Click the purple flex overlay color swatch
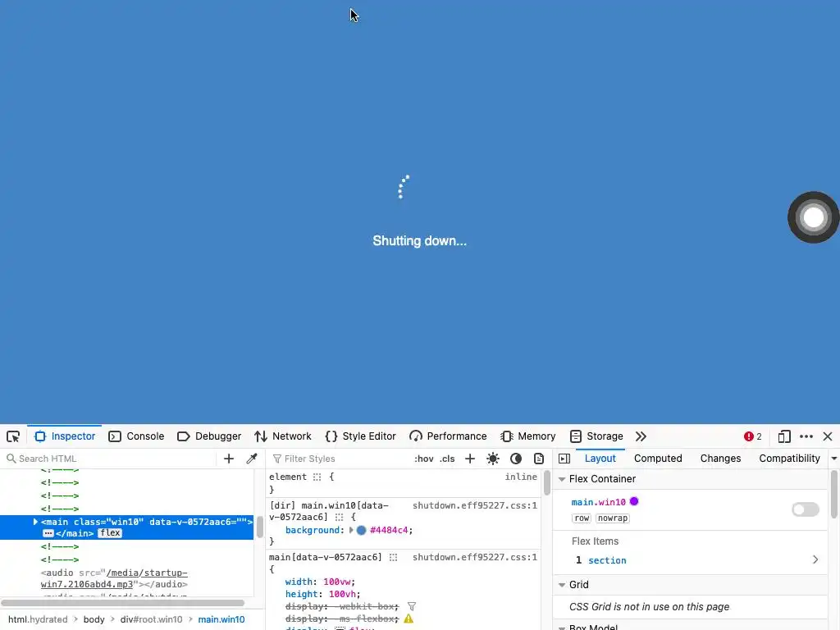 pyautogui.click(x=634, y=502)
